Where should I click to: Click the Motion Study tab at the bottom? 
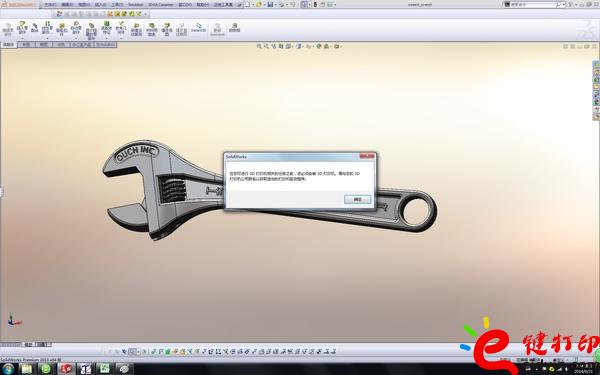(43, 344)
